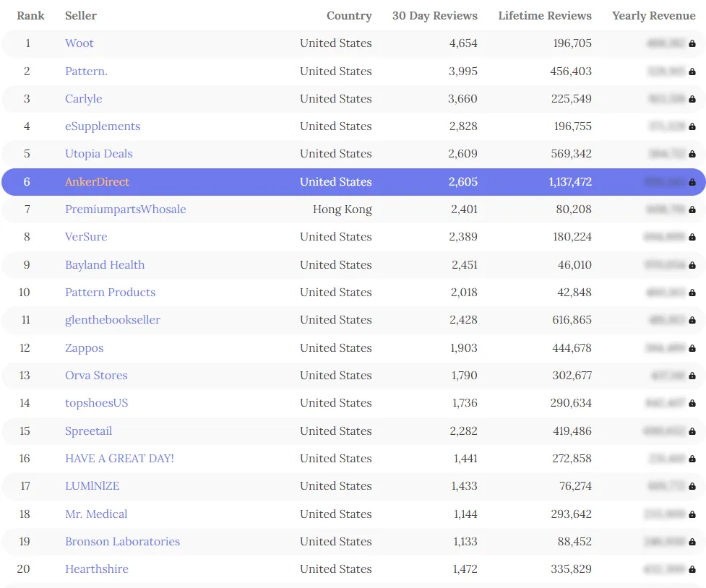
Task: Open the Mr. Medical seller page
Action: pos(96,514)
